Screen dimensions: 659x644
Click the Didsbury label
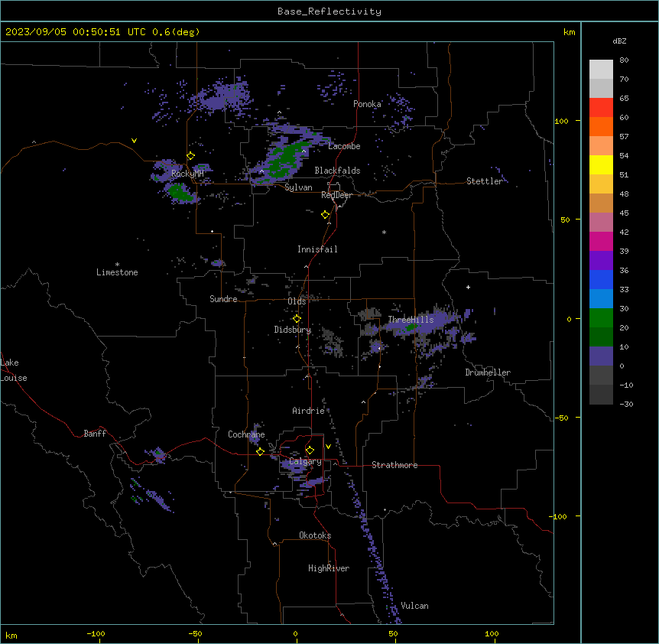[293, 330]
